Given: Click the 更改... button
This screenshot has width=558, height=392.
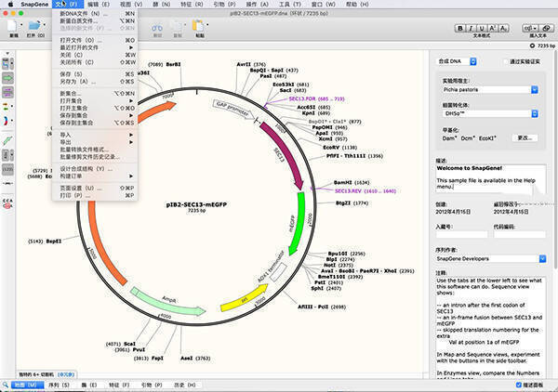Looking at the screenshot, I should pyautogui.click(x=525, y=137).
